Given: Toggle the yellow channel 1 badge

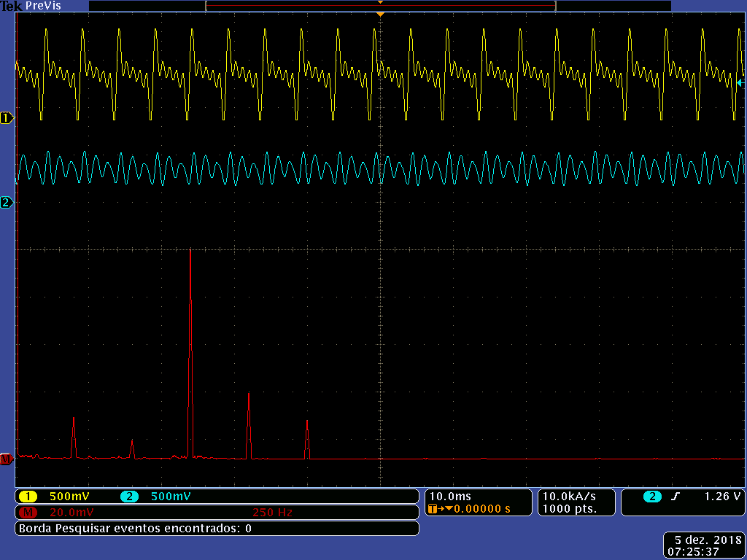Looking at the screenshot, I should [28, 497].
